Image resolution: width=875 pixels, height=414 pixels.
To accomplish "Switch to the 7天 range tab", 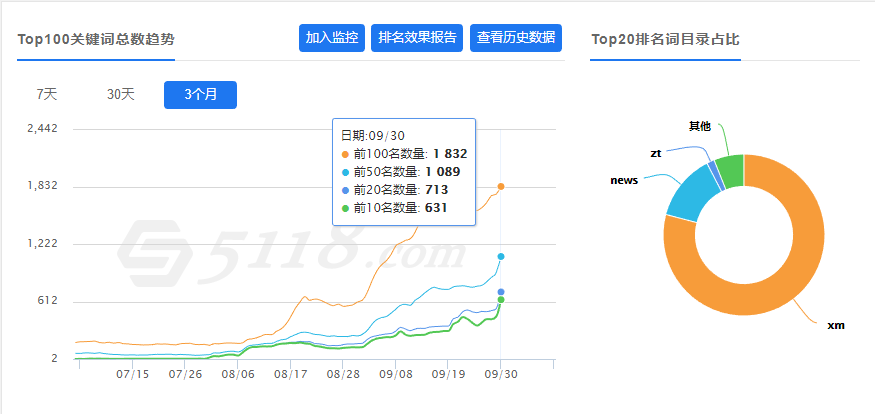I will click(47, 95).
